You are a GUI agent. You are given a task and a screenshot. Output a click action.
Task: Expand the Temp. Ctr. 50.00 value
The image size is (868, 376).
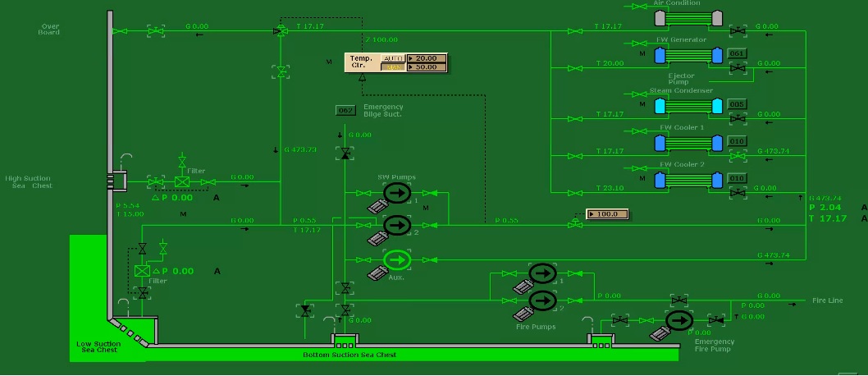click(x=427, y=67)
